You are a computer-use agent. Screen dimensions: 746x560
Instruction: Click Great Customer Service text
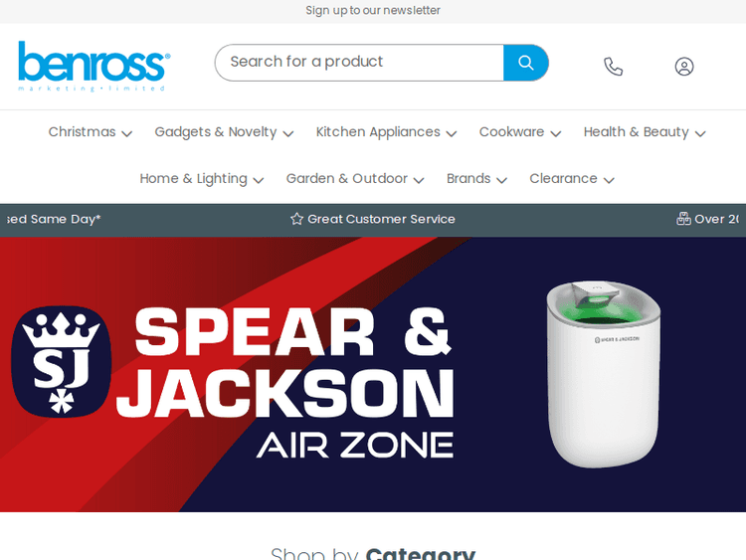[381, 219]
